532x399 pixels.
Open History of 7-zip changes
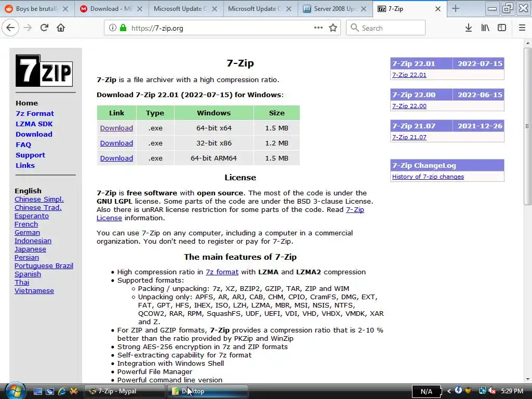point(428,177)
